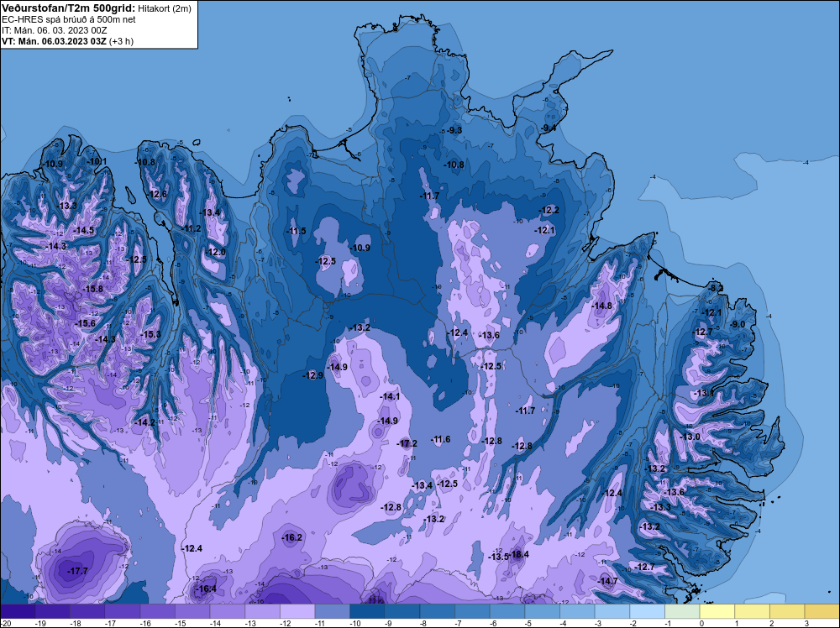This screenshot has height=628, width=840.
Task: Pick the pale green legend swatch between -1 and 0
Action: pyautogui.click(x=682, y=611)
